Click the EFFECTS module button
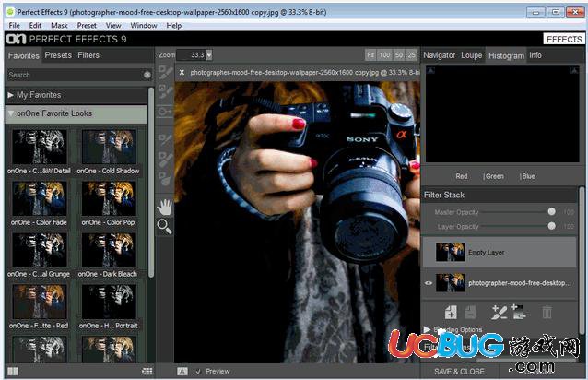 click(564, 39)
